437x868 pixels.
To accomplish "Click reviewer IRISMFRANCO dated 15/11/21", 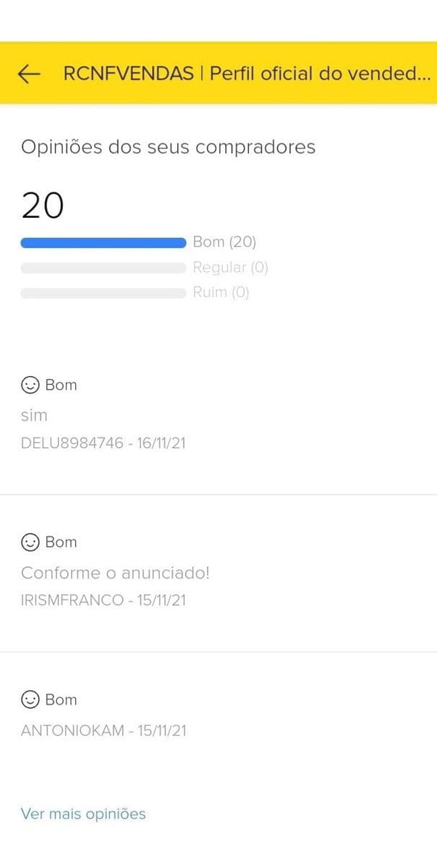I will pyautogui.click(x=103, y=600).
